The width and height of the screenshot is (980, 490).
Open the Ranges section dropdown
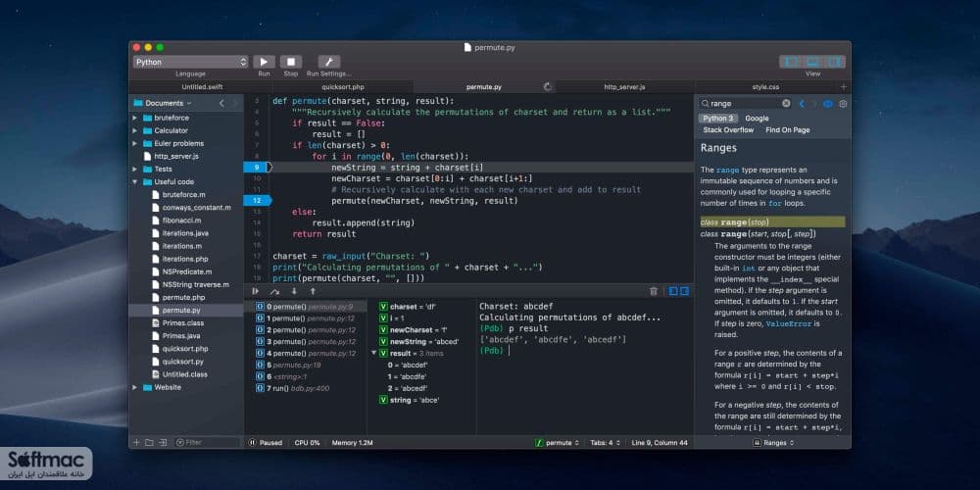[x=774, y=443]
